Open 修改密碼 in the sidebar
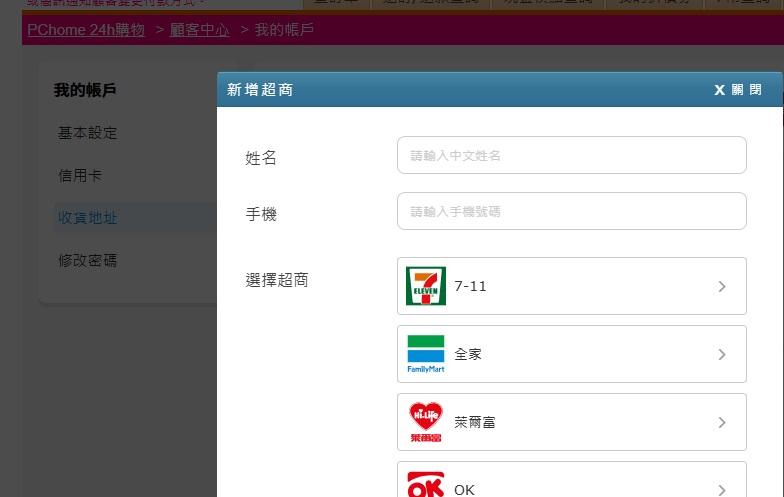Viewport: 784px width, 497px height. [x=88, y=260]
